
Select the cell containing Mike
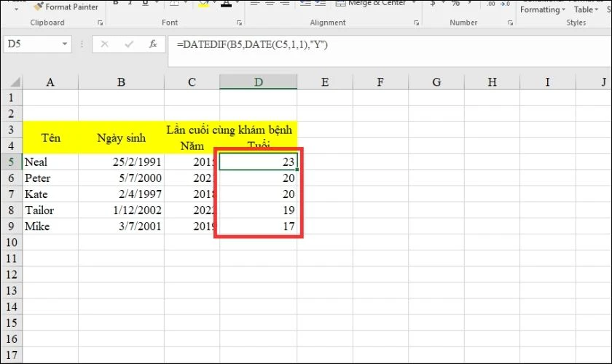coord(50,226)
